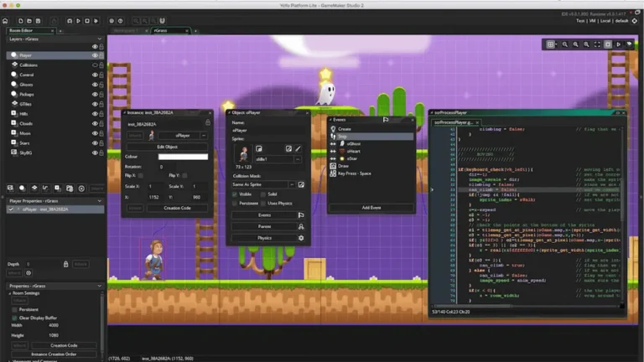
Task: Open build target settings icon
Action: (635, 21)
